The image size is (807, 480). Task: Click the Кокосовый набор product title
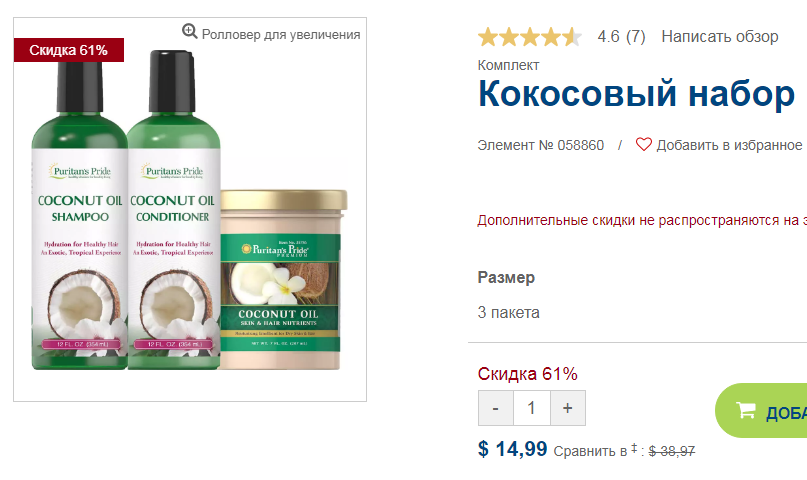637,94
